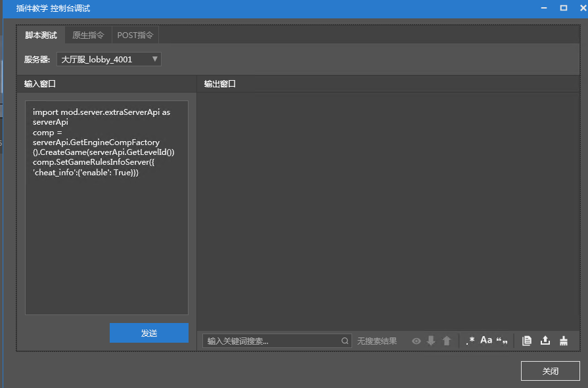Image resolution: width=588 pixels, height=388 pixels.
Task: Click the search magnifier icon in output panel
Action: coord(345,341)
